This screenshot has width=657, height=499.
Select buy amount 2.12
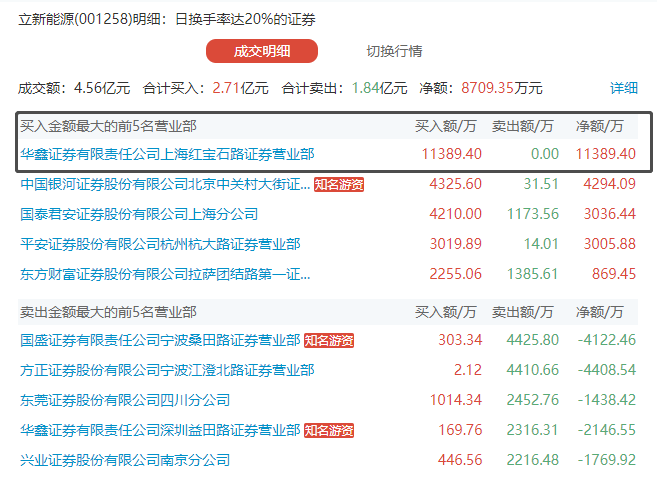[x=468, y=370]
